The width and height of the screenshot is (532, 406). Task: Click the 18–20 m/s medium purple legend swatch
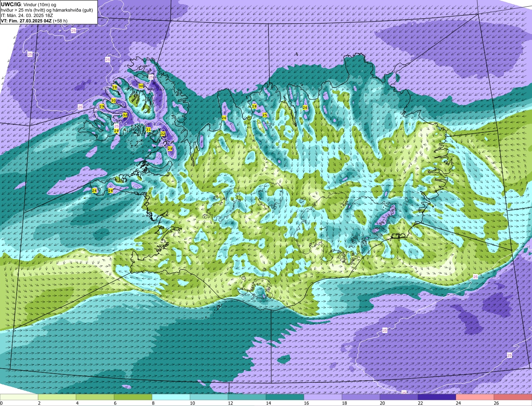[x=361, y=397]
